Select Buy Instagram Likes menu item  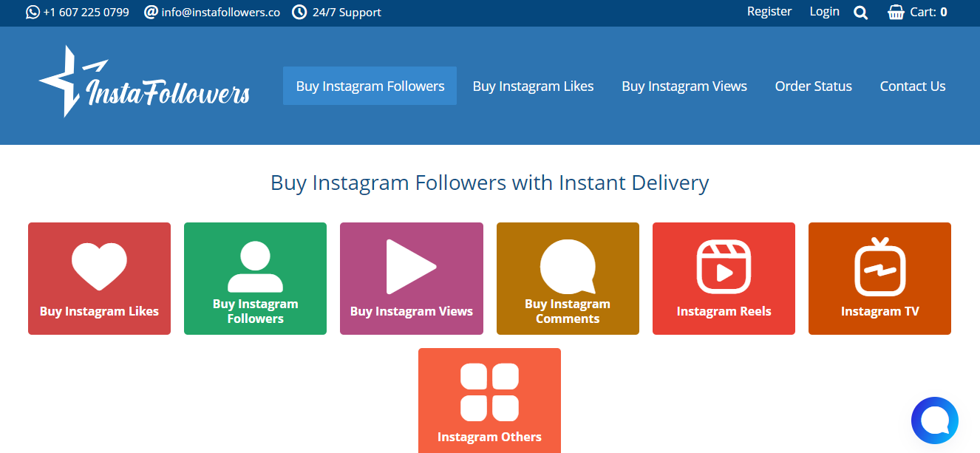(x=533, y=86)
